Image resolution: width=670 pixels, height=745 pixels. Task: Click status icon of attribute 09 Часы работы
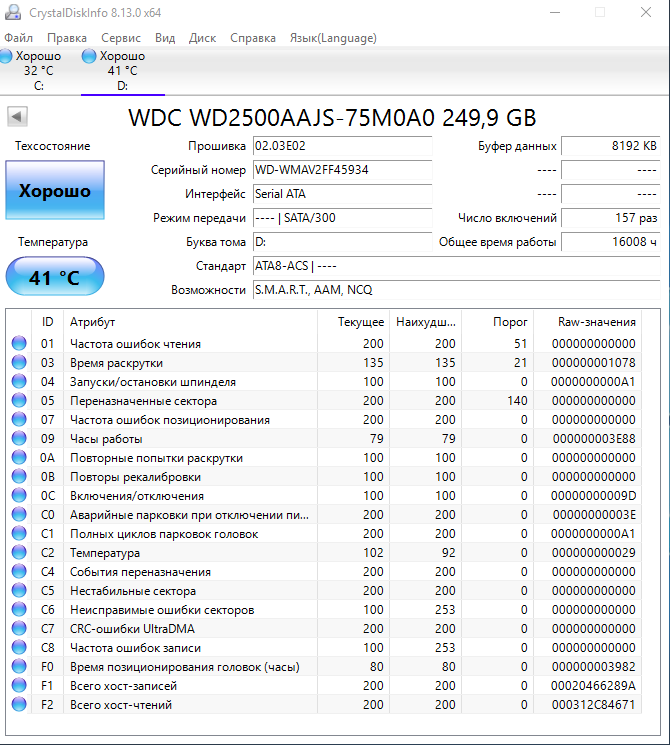point(19,438)
